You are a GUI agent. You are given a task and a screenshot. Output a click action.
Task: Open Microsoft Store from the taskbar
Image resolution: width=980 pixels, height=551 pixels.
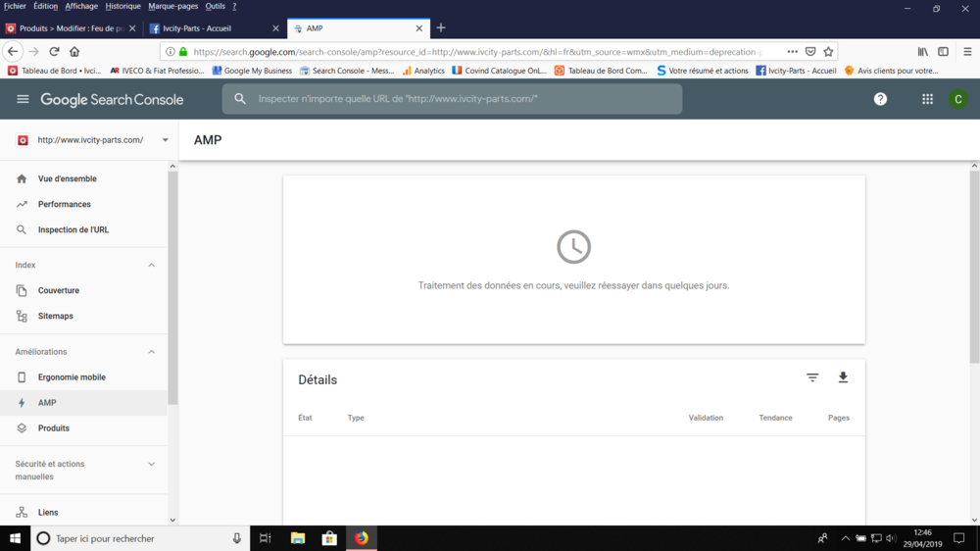pyautogui.click(x=329, y=538)
